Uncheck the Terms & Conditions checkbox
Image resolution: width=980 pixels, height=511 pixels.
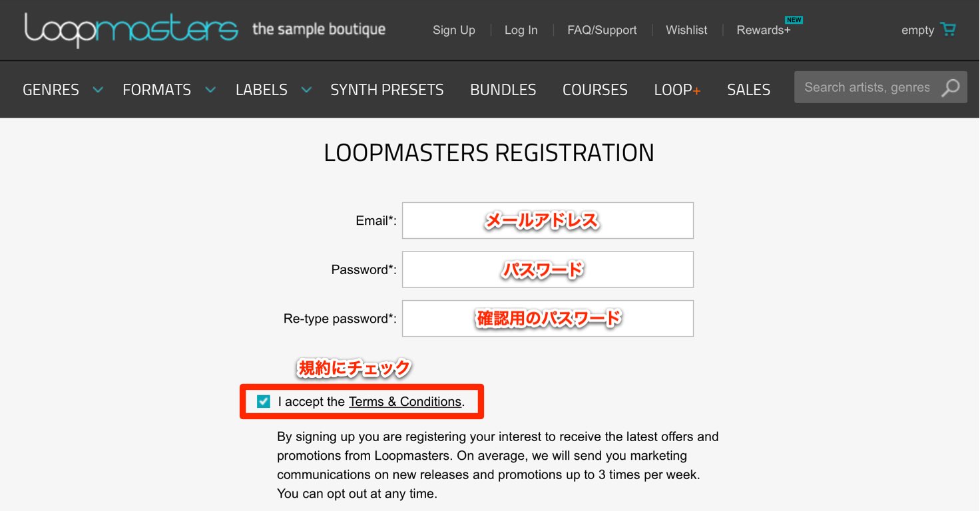264,401
